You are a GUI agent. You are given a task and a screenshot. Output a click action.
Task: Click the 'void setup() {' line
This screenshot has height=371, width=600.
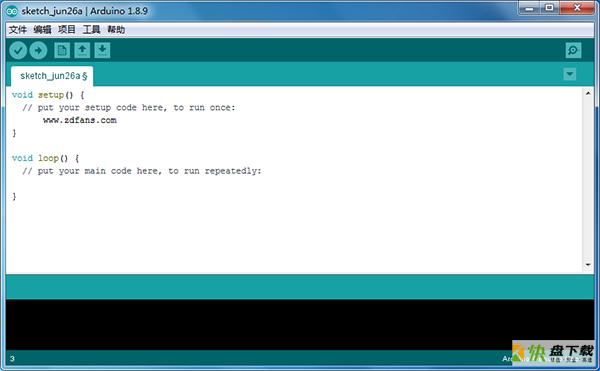pyautogui.click(x=48, y=95)
